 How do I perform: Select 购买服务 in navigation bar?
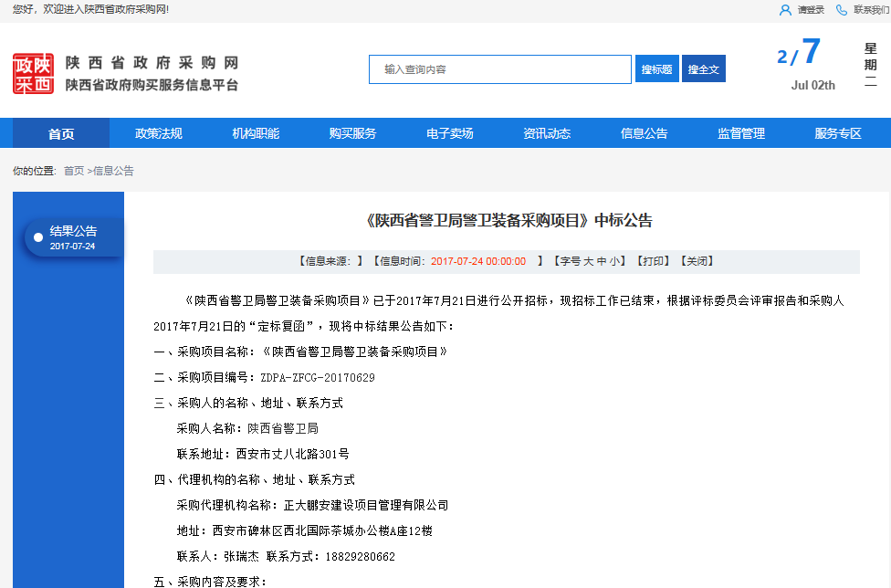coord(352,133)
